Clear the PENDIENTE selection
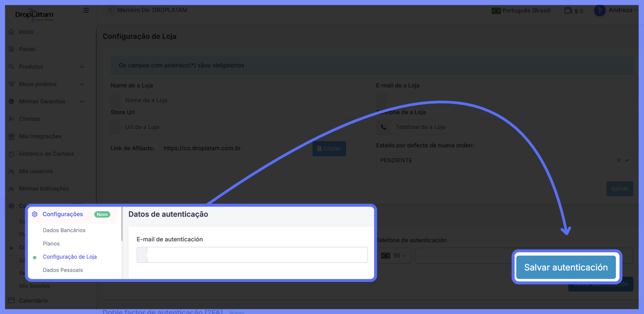This screenshot has height=314, width=644. click(619, 160)
